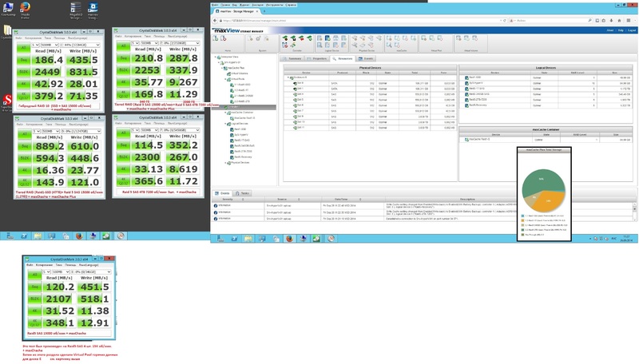Select Enclosure 0 icon in Physical Devices table

click(290, 77)
